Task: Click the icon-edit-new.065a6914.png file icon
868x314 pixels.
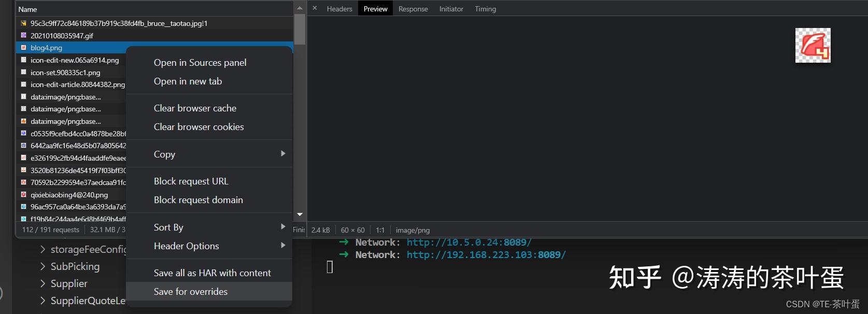Action: pos(23,60)
